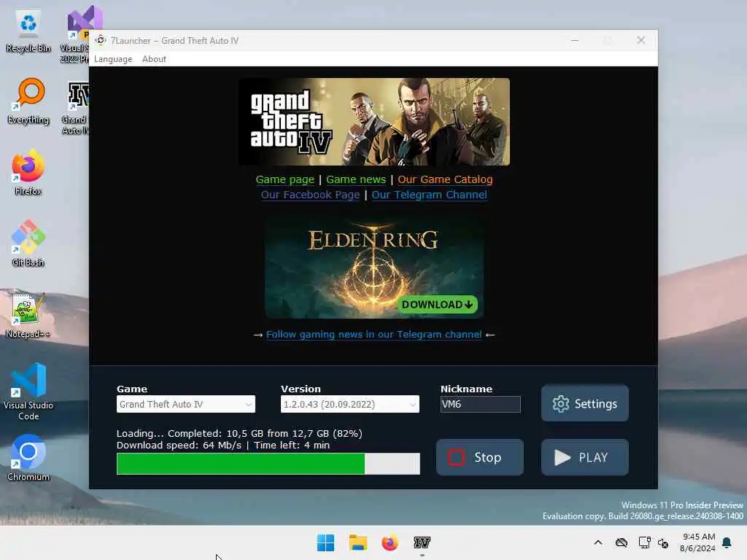This screenshot has width=747, height=560.
Task: Click the Nickname field containing VM6
Action: click(x=480, y=404)
